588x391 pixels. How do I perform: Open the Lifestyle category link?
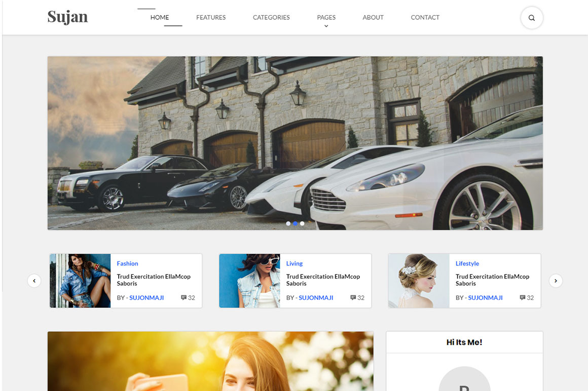pos(467,263)
